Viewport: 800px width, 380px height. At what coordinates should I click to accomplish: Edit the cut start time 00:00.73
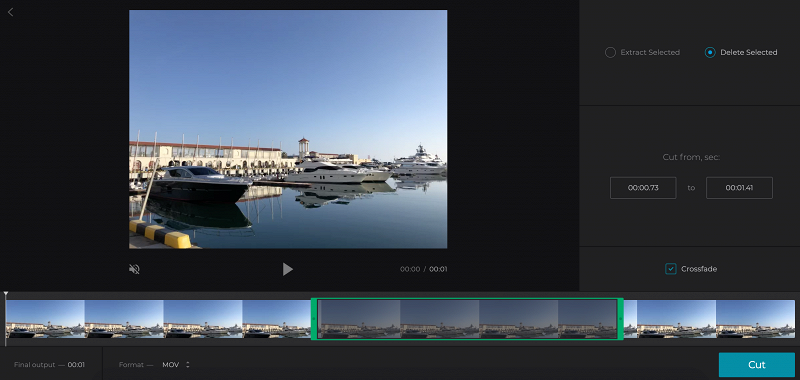643,188
